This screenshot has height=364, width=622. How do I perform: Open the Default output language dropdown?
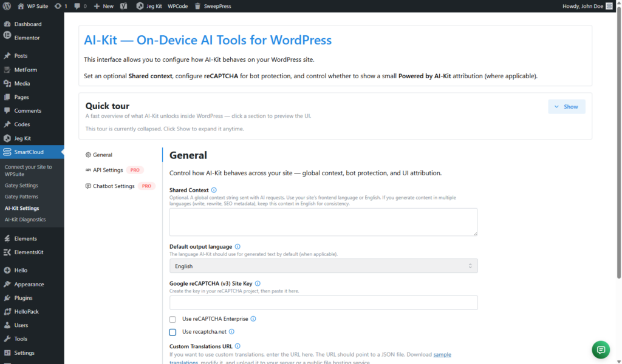(x=323, y=266)
